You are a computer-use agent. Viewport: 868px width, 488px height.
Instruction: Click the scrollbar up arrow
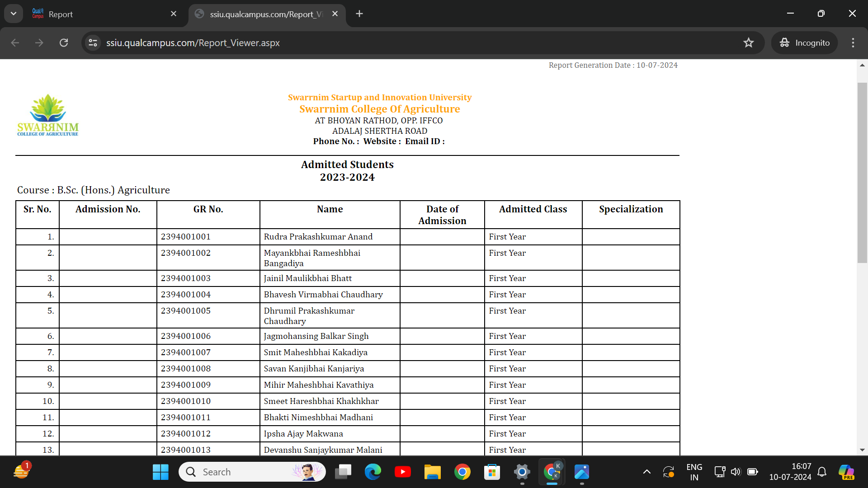(x=862, y=66)
